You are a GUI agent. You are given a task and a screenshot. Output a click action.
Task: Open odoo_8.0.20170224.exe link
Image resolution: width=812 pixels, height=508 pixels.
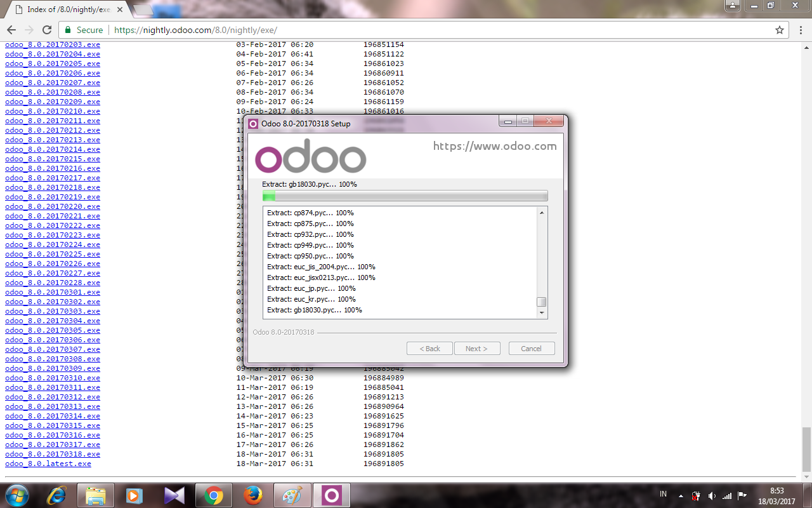pyautogui.click(x=53, y=244)
